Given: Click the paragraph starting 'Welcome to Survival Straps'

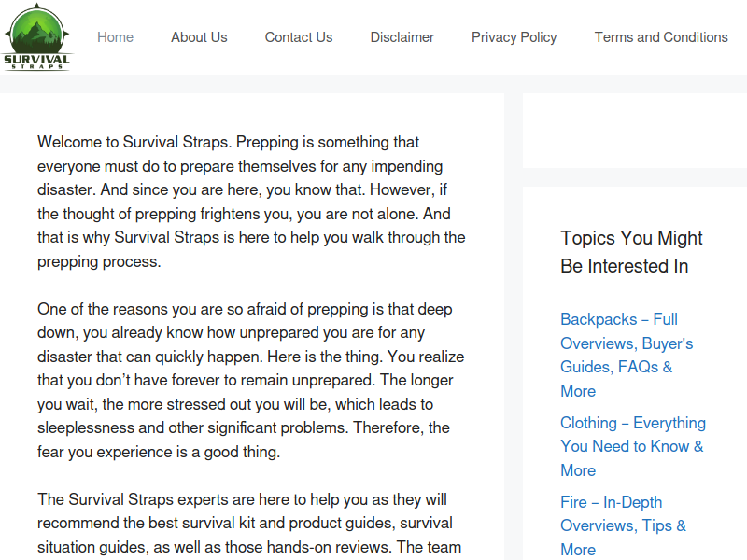Looking at the screenshot, I should (251, 202).
